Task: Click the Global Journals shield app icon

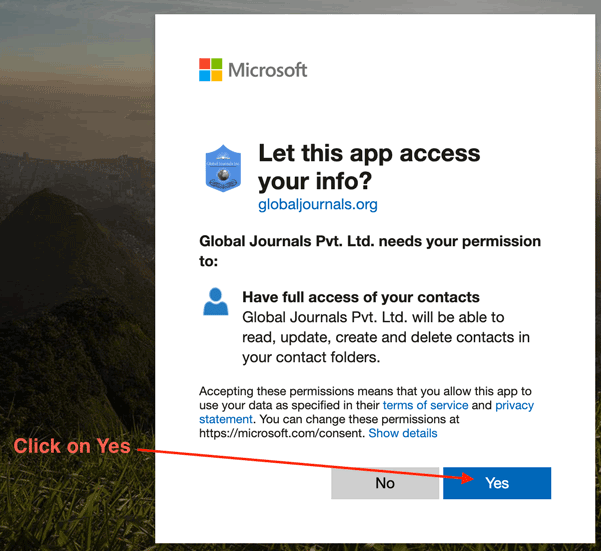Action: (223, 169)
